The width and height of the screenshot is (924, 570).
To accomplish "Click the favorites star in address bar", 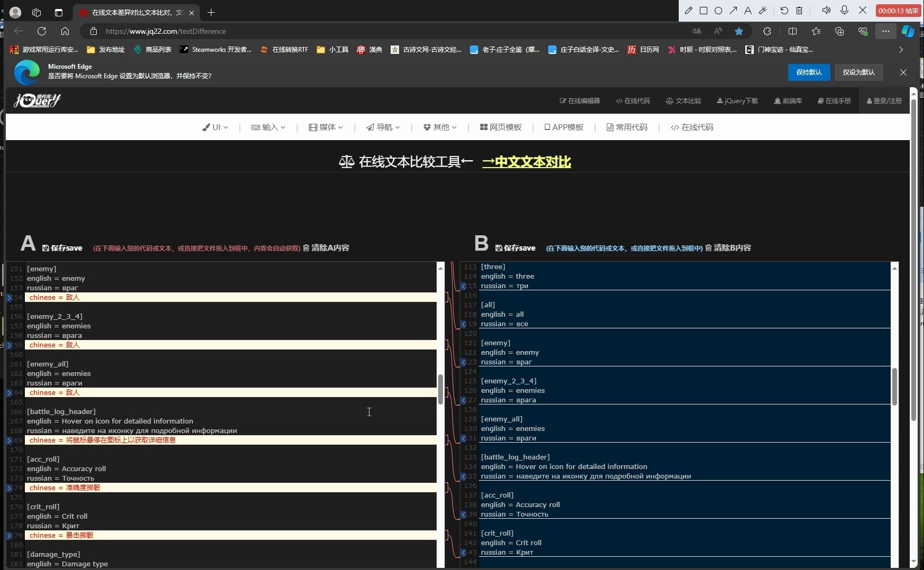I will 739,31.
